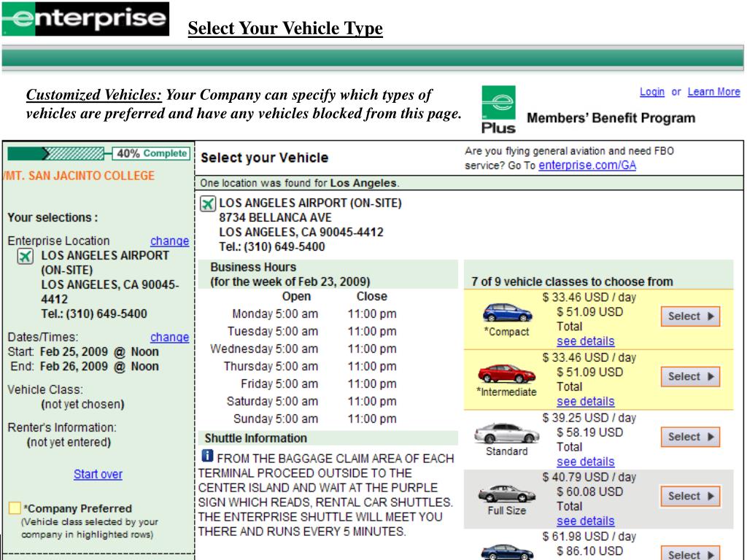Click the Enterprise Plus logo
Viewport: 747px width, 560px height.
[x=498, y=109]
